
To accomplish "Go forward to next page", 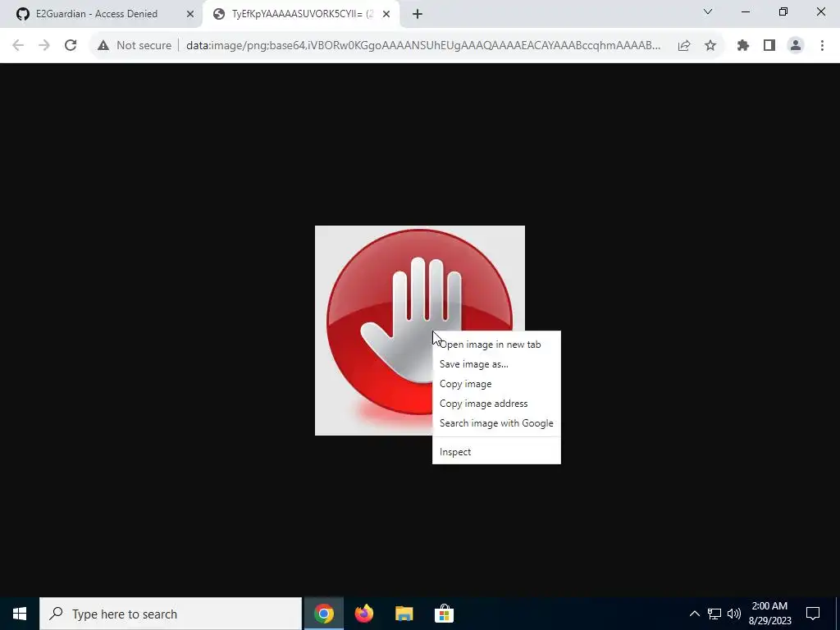I will tap(44, 46).
